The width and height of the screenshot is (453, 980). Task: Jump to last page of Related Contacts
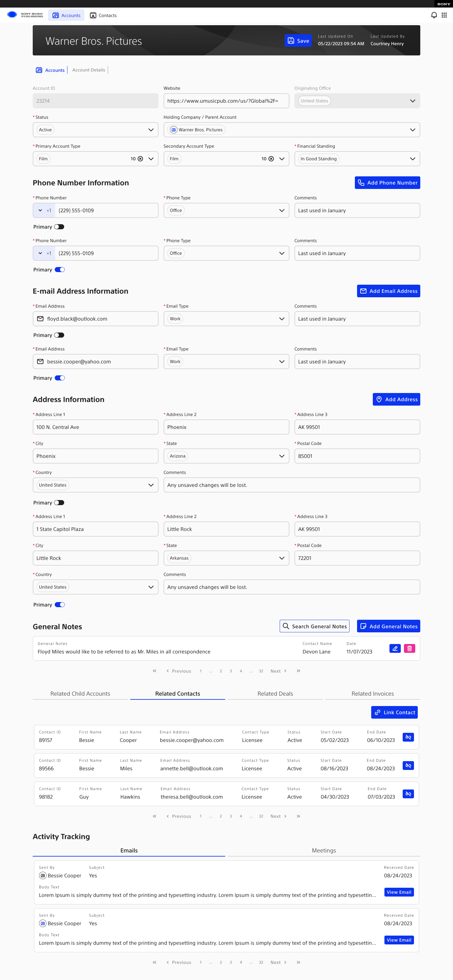tap(298, 816)
